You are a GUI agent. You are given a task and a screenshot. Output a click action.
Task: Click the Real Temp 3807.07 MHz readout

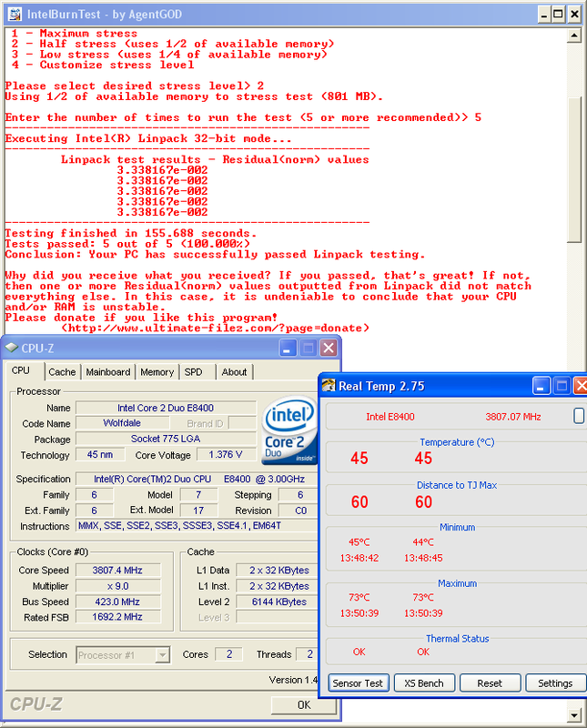tap(513, 417)
